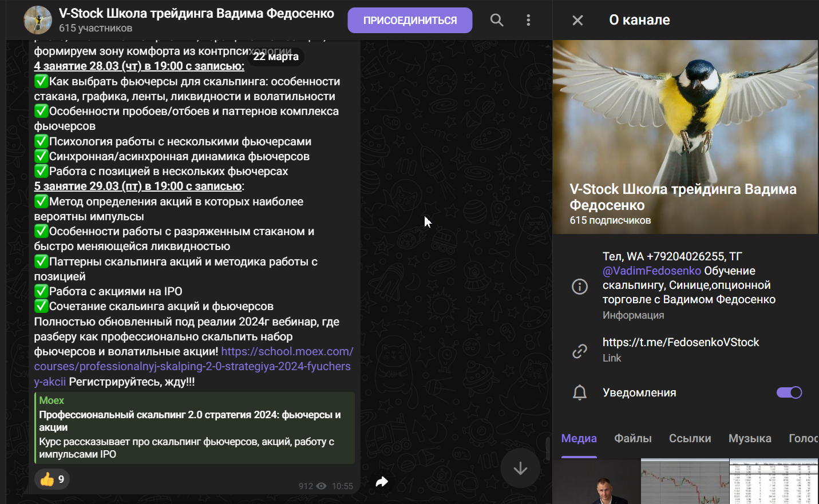The height and width of the screenshot is (504, 819).
Task: Select the Медиа tab
Action: coord(579,439)
